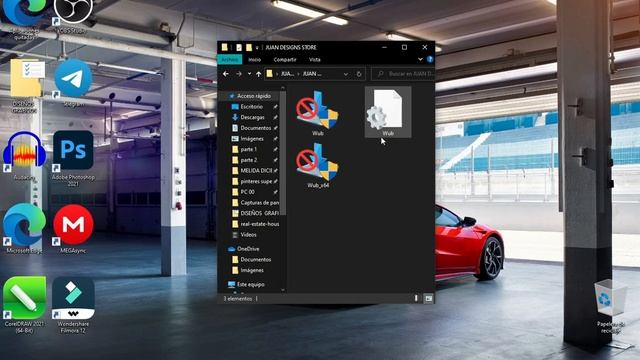
Task: Switch to large icons view in status bar
Action: pyautogui.click(x=428, y=298)
